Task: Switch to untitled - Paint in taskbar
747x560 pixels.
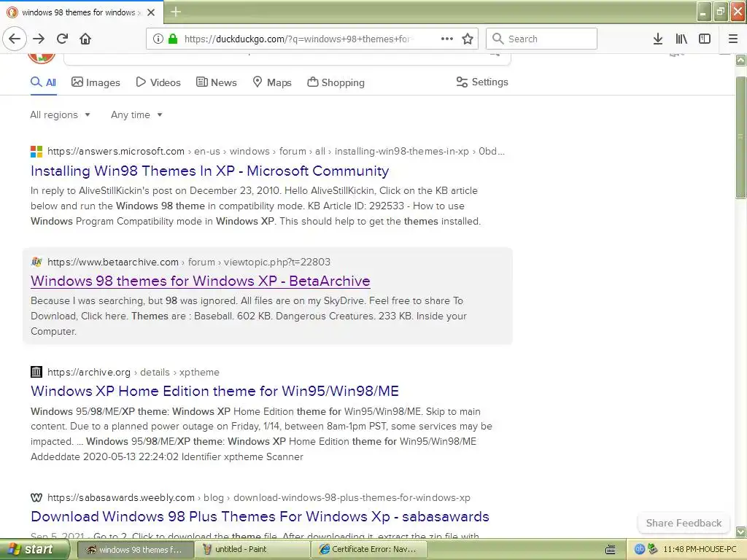Action: tap(254, 549)
